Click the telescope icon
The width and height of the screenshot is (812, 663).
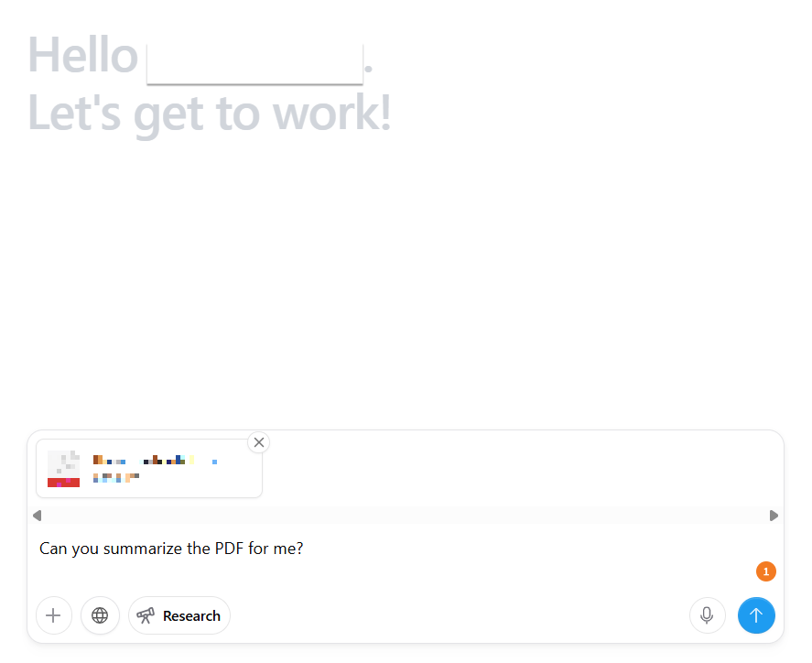tap(146, 615)
